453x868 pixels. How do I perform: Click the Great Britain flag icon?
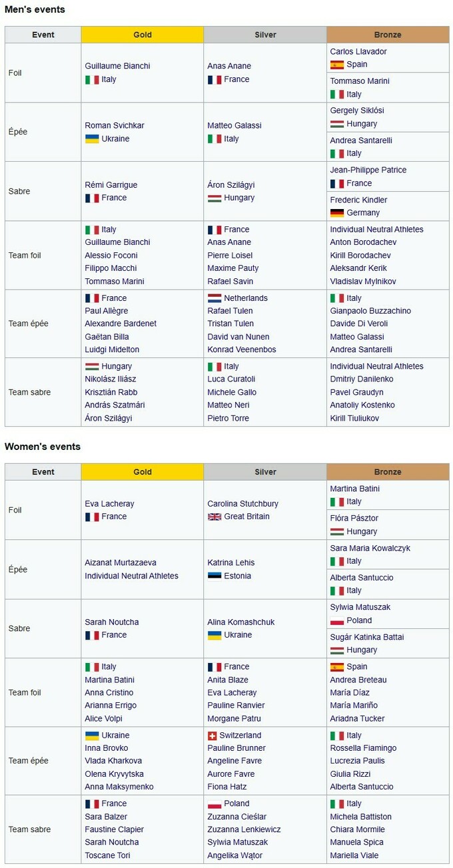215,517
